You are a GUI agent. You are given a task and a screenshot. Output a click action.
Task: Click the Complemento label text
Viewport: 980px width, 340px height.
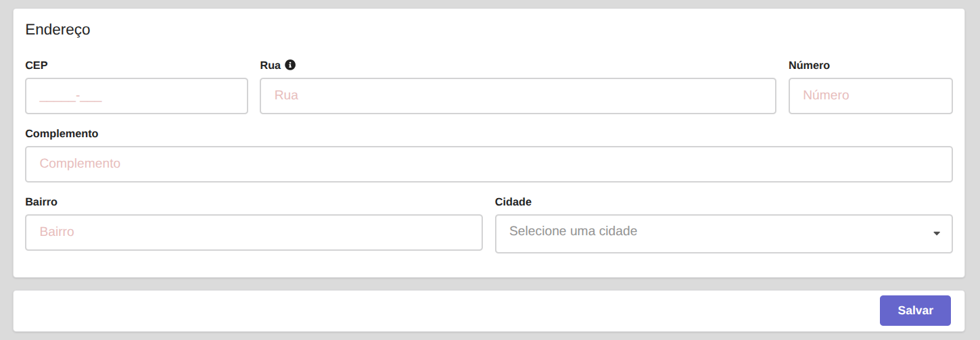click(x=62, y=134)
